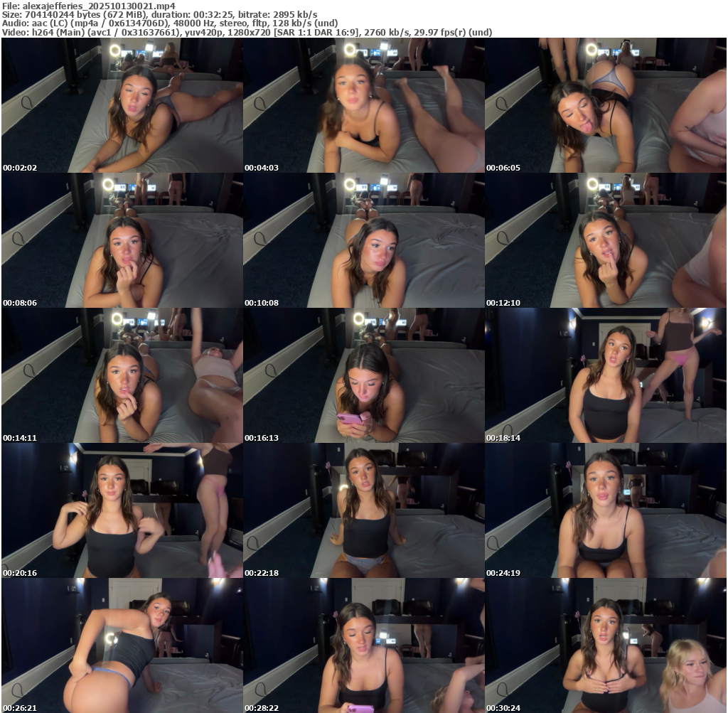Select the frame at 00:28:22
The width and height of the screenshot is (728, 713).
tap(363, 645)
